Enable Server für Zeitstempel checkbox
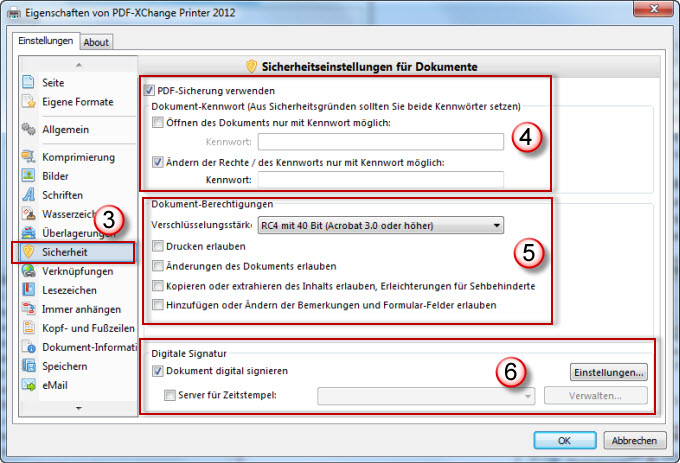 tap(170, 395)
